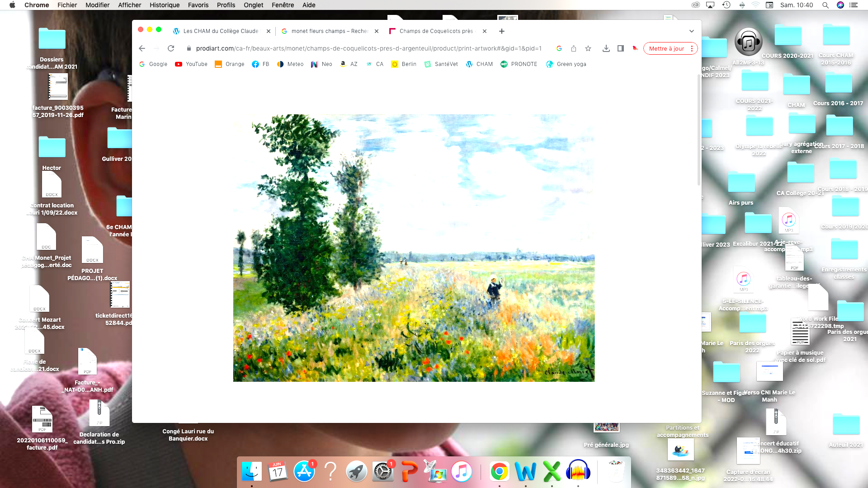Open the Meteo bookmark
Viewport: 868px width, 488px height.
click(290, 64)
